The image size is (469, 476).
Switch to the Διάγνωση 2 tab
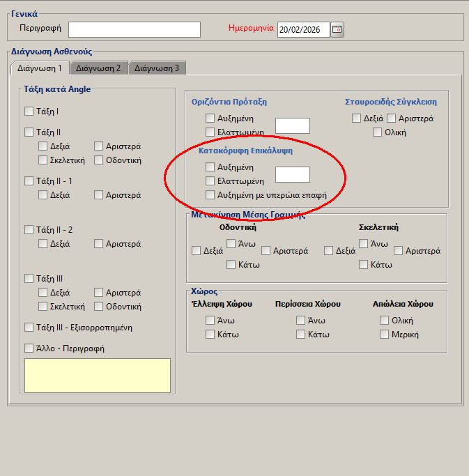[x=98, y=68]
